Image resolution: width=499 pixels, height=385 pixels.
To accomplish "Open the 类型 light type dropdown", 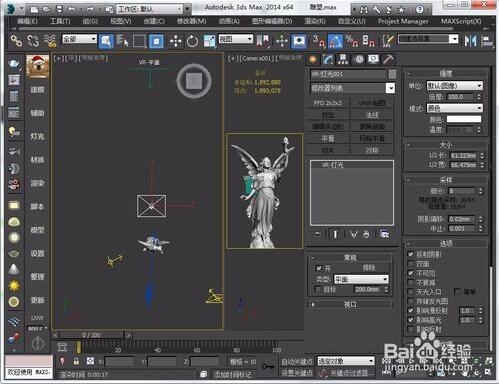I will point(361,279).
